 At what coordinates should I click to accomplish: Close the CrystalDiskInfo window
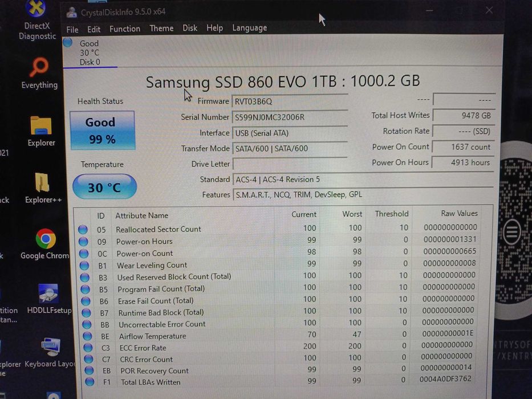pyautogui.click(x=489, y=10)
